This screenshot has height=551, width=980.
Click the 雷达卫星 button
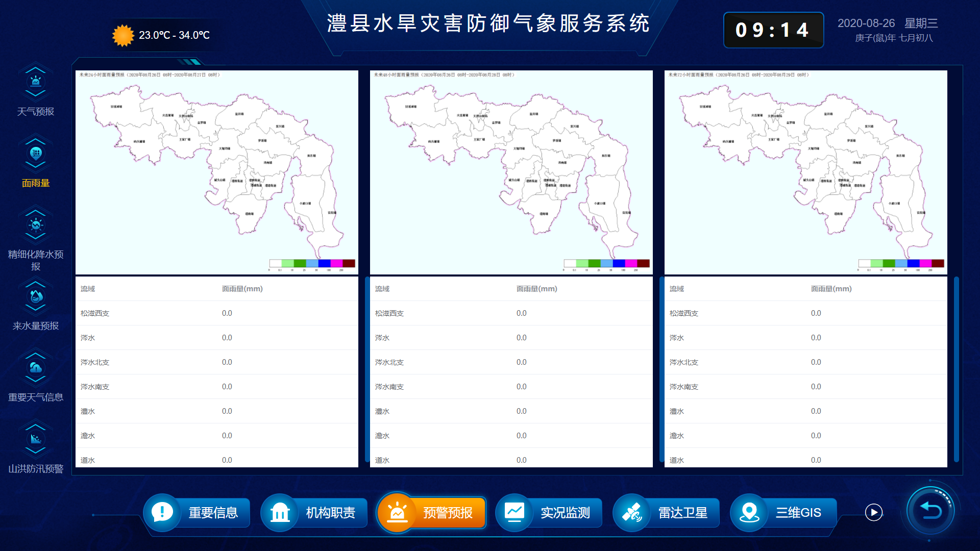[666, 513]
